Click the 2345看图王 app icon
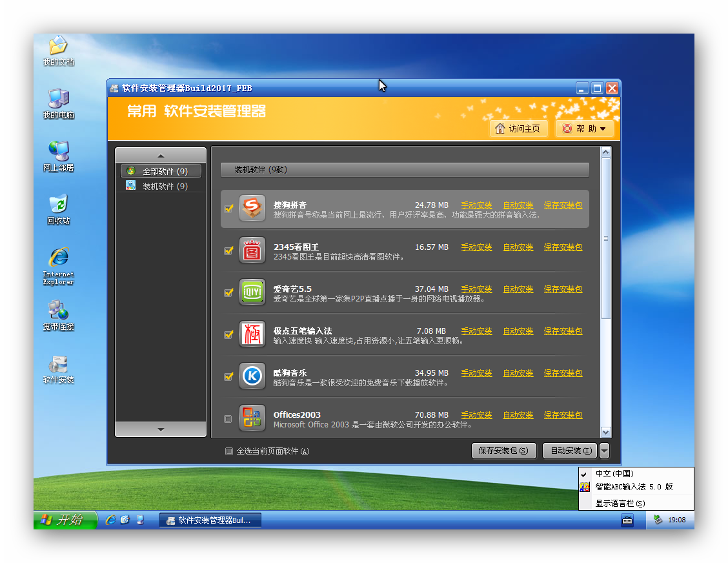The width and height of the screenshot is (728, 563). click(252, 250)
